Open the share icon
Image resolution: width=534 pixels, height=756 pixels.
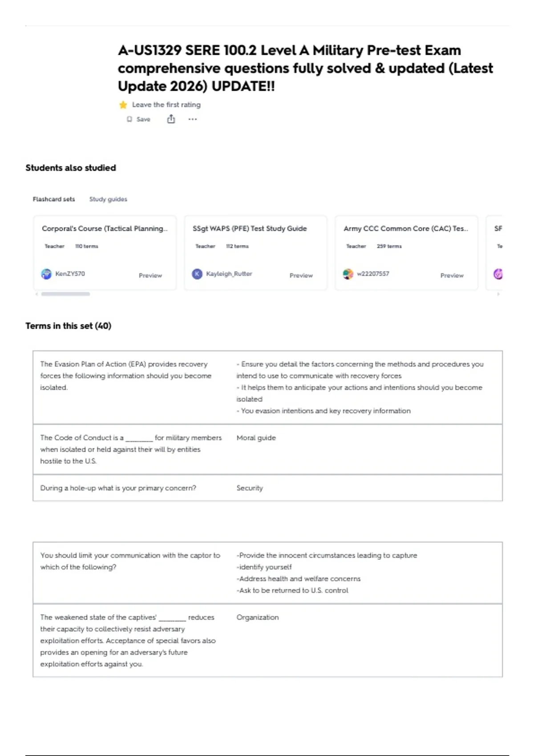click(171, 119)
